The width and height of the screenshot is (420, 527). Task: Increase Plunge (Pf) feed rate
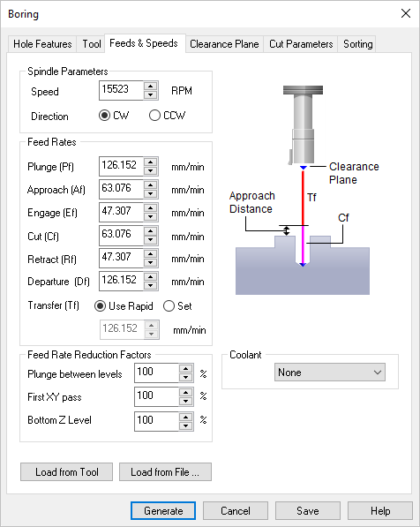[x=151, y=162]
